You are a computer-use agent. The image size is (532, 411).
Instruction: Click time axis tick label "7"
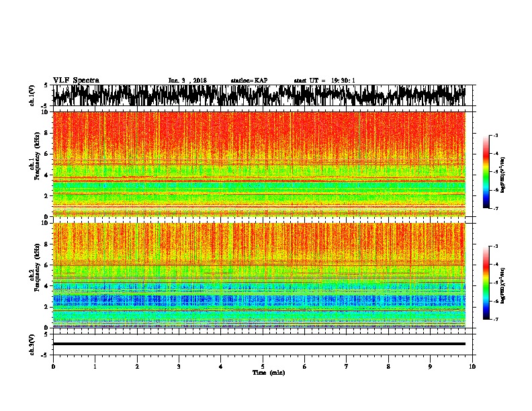347,366
